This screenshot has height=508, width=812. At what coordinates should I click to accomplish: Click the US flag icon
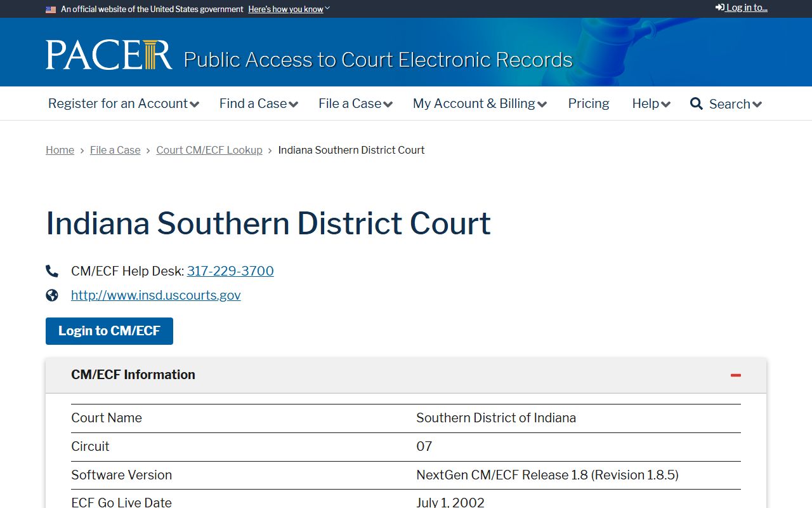point(51,10)
